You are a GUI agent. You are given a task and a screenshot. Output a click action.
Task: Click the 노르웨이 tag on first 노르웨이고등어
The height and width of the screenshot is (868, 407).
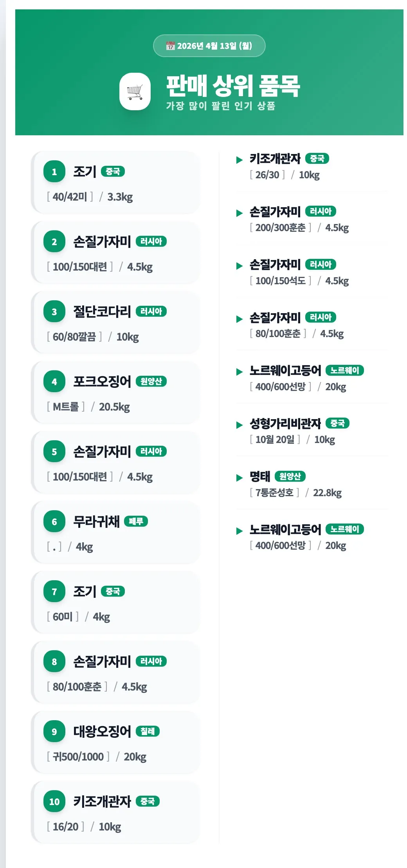(344, 370)
